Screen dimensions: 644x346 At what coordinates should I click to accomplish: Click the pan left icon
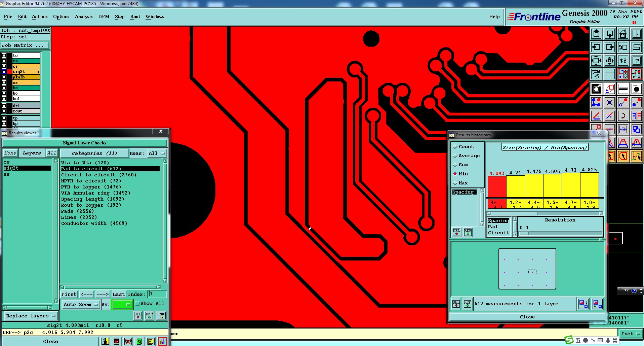click(x=596, y=47)
